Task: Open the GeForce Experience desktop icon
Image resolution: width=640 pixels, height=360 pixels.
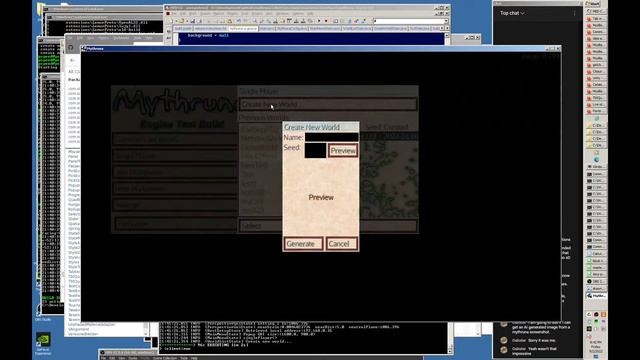Action: pos(43,343)
